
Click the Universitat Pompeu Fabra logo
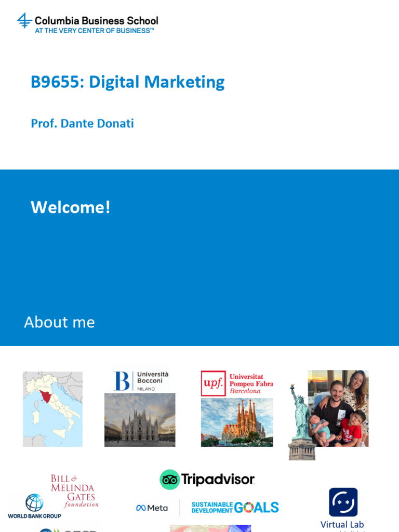click(x=237, y=383)
